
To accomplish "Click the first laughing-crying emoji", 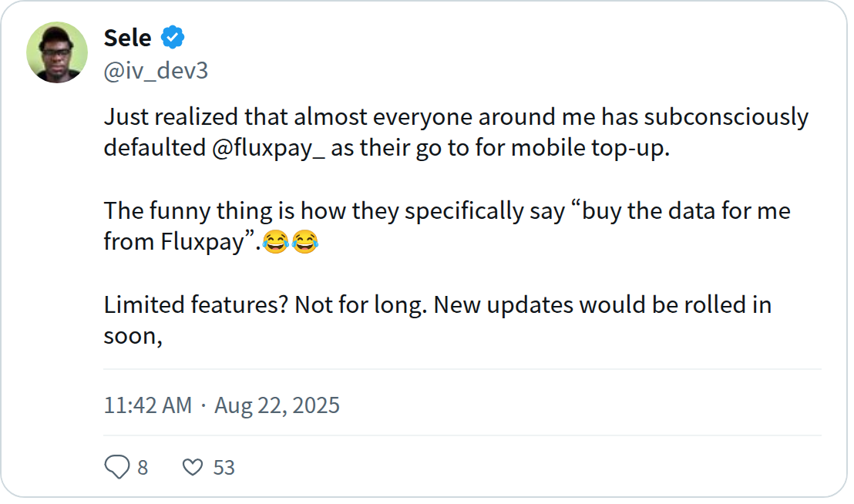I will click(276, 242).
